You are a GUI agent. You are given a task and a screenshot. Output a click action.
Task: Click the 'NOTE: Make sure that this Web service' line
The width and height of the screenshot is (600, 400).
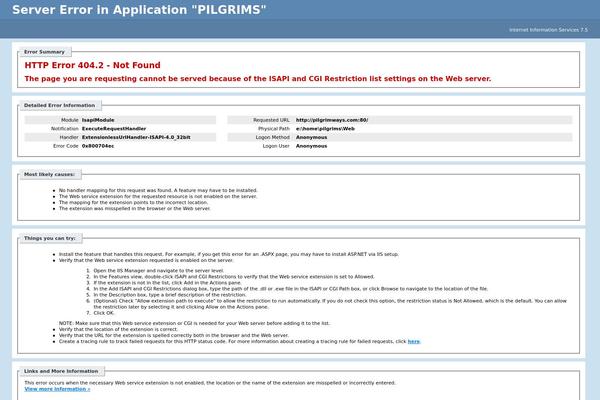pyautogui.click(x=194, y=323)
